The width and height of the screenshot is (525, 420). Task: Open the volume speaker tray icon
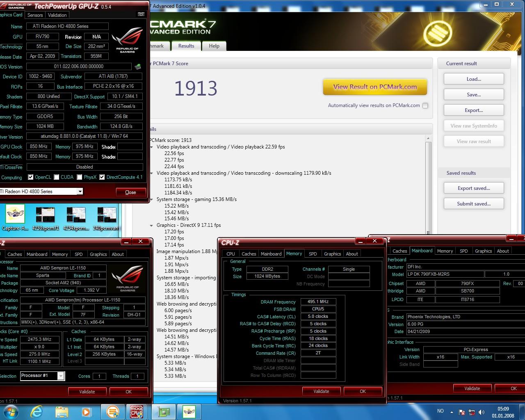[x=481, y=412]
